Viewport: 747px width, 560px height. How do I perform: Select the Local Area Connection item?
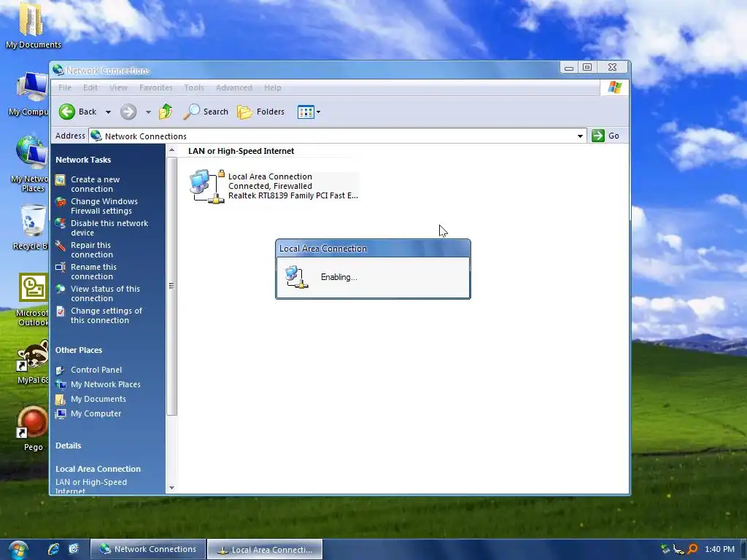coord(274,186)
